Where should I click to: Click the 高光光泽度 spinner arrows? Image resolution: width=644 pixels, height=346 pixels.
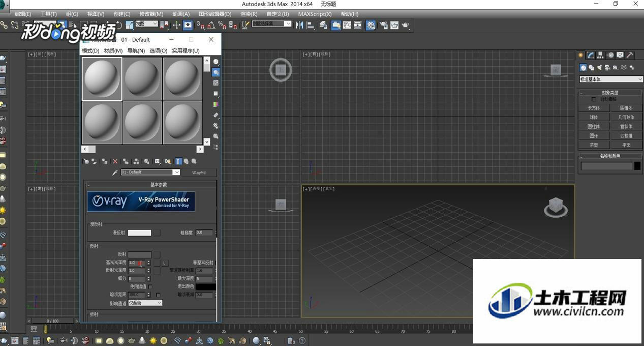click(148, 263)
